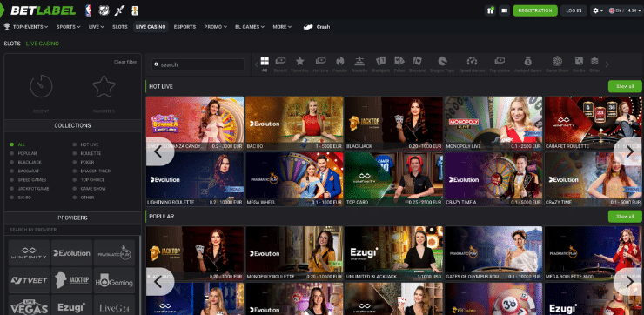644x315 pixels.
Task: Expand the LIVE dropdown menu
Action: [x=96, y=27]
